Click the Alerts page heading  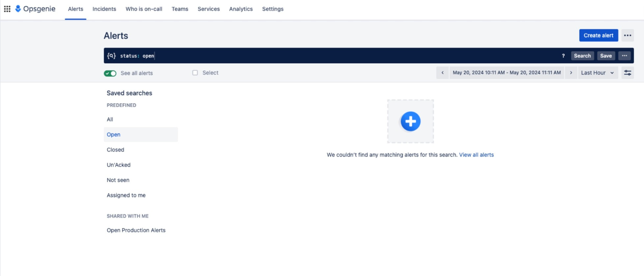coord(116,36)
